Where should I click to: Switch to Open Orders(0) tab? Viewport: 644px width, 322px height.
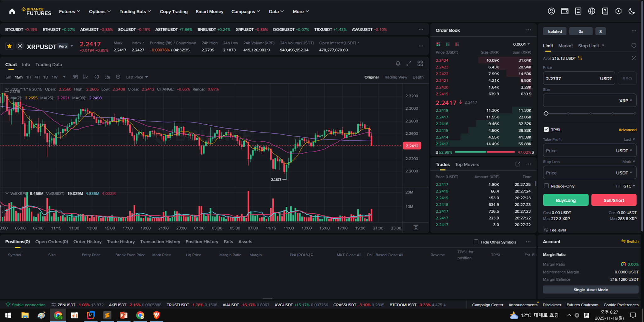click(52, 242)
